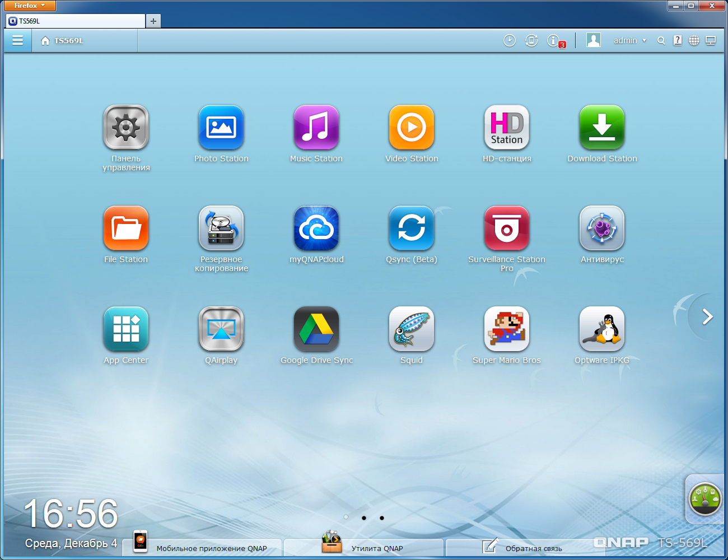Open Антивирус app icon

point(602,228)
